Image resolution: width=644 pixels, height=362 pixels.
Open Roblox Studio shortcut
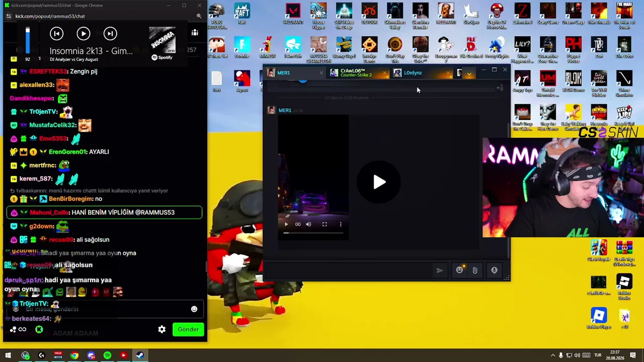pos(624,287)
